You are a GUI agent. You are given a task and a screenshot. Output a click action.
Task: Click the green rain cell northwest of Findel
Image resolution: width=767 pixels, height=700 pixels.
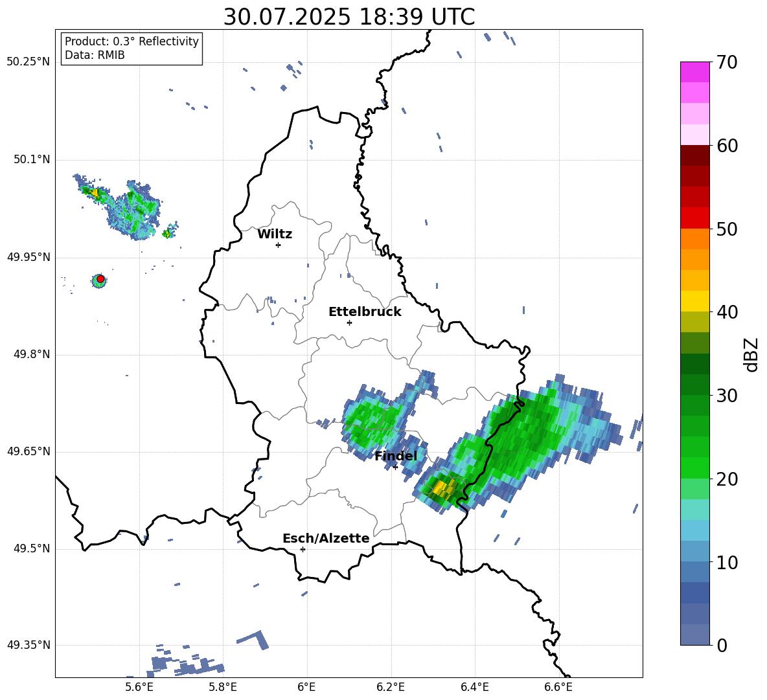click(372, 423)
